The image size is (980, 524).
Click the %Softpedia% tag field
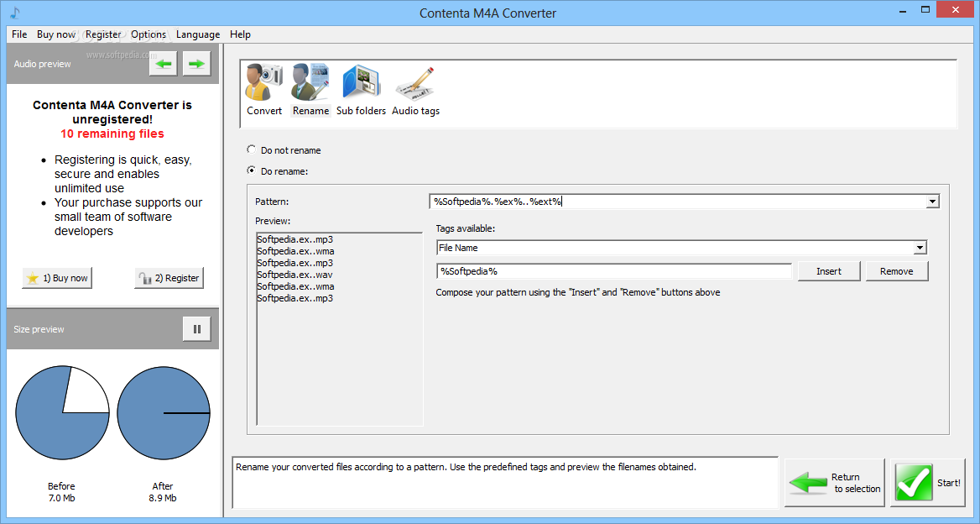click(613, 270)
